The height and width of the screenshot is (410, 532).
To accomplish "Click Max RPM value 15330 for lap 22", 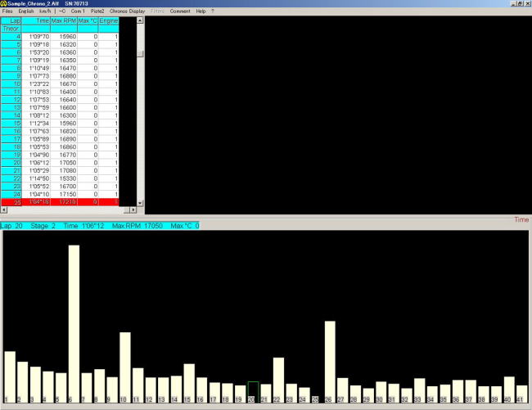I will click(64, 178).
